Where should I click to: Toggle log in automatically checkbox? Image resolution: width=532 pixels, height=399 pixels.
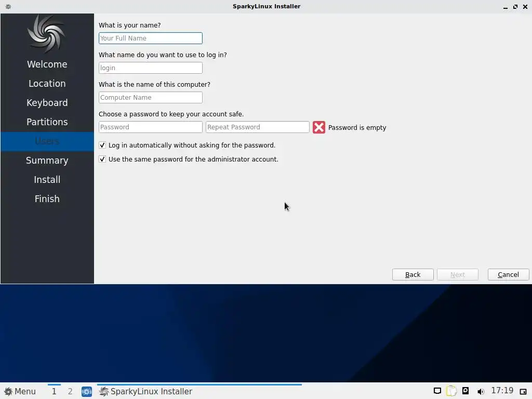tap(102, 145)
